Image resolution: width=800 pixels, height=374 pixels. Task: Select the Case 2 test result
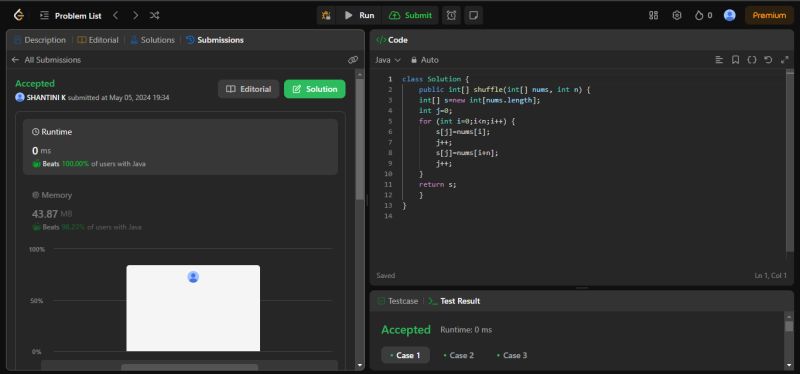pyautogui.click(x=458, y=355)
